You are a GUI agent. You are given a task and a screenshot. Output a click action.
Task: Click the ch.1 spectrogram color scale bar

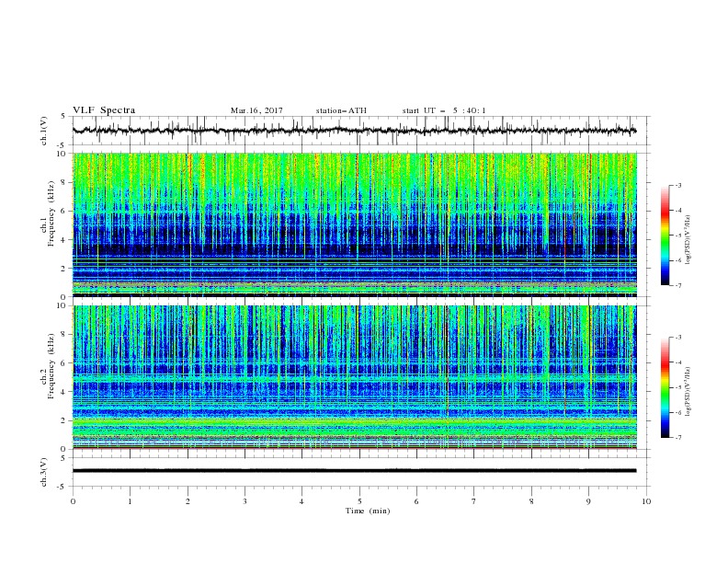click(665, 236)
